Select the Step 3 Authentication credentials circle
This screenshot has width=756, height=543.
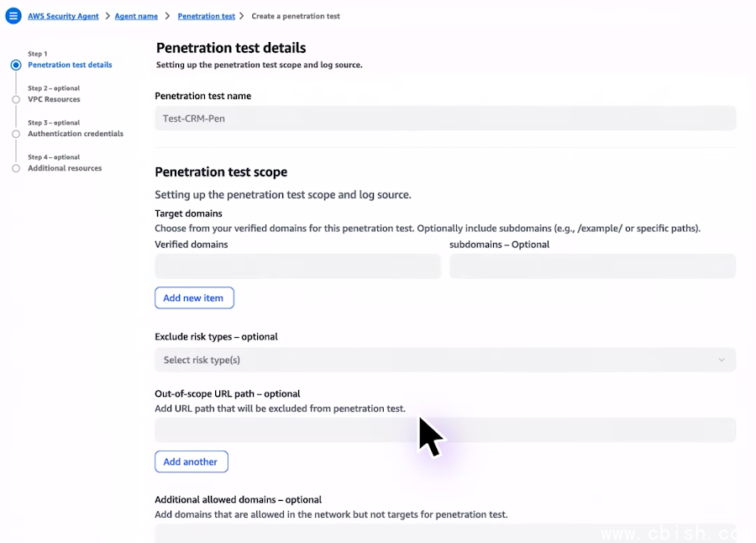click(x=16, y=134)
